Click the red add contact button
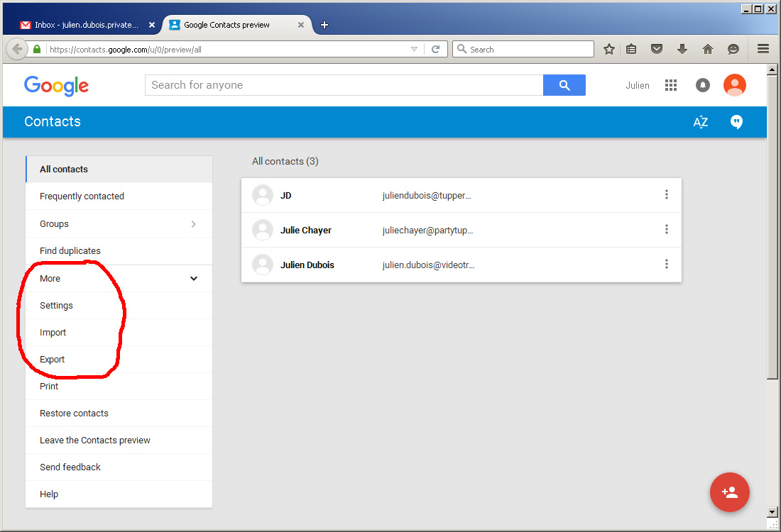 click(729, 492)
